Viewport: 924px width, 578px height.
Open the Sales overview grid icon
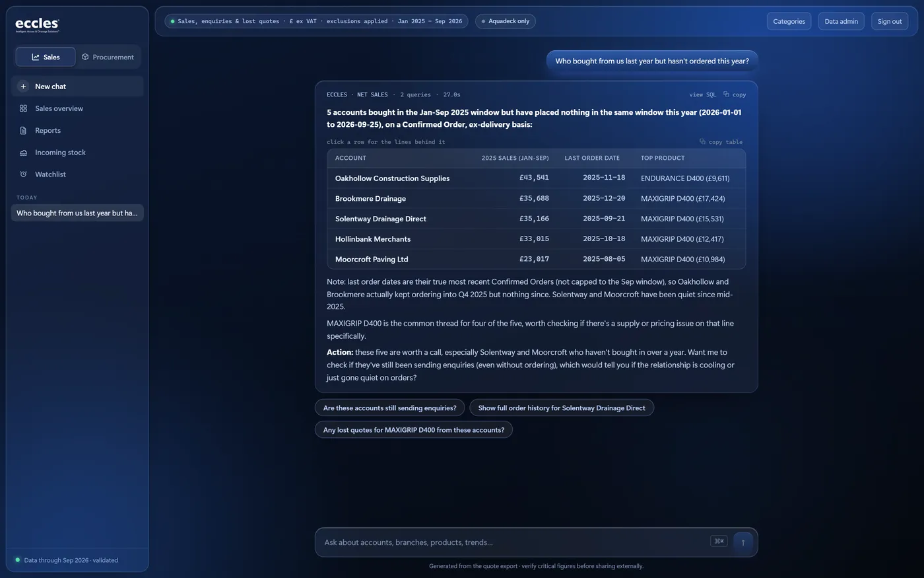pos(23,108)
